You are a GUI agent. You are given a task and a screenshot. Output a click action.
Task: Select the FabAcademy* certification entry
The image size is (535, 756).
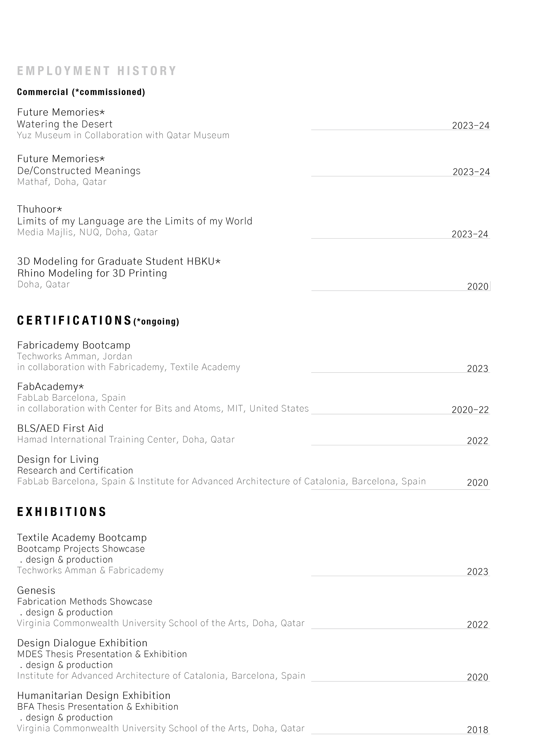(x=50, y=386)
